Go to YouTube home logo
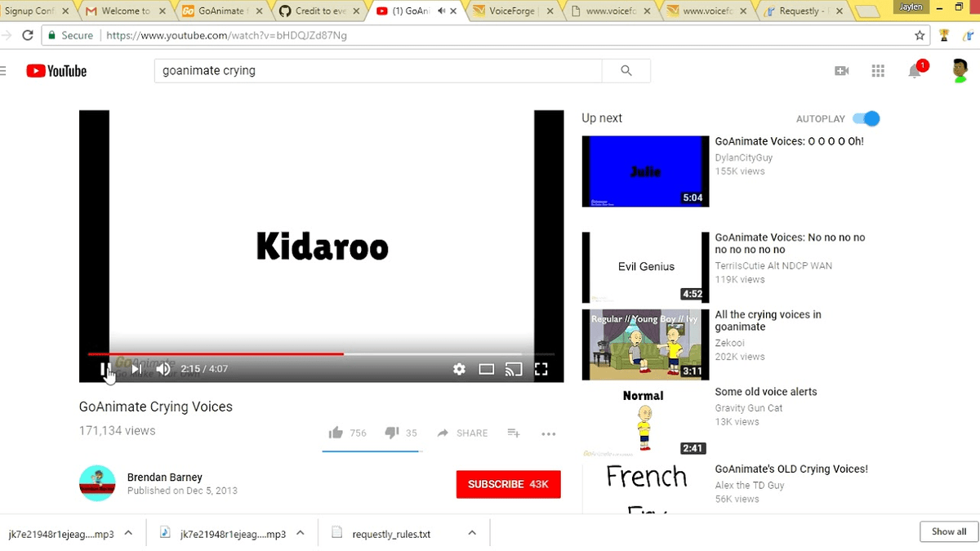980x551 pixels. click(x=56, y=71)
